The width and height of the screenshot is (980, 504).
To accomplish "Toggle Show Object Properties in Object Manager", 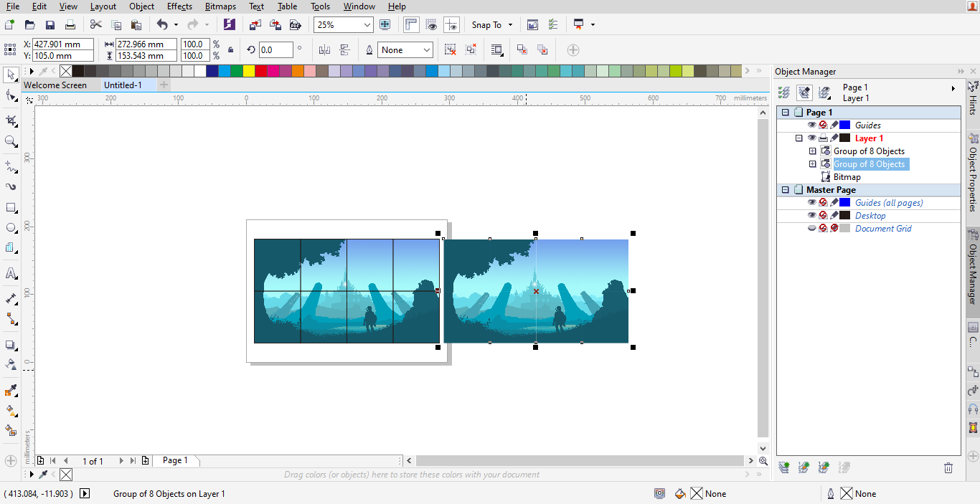I will coord(784,92).
